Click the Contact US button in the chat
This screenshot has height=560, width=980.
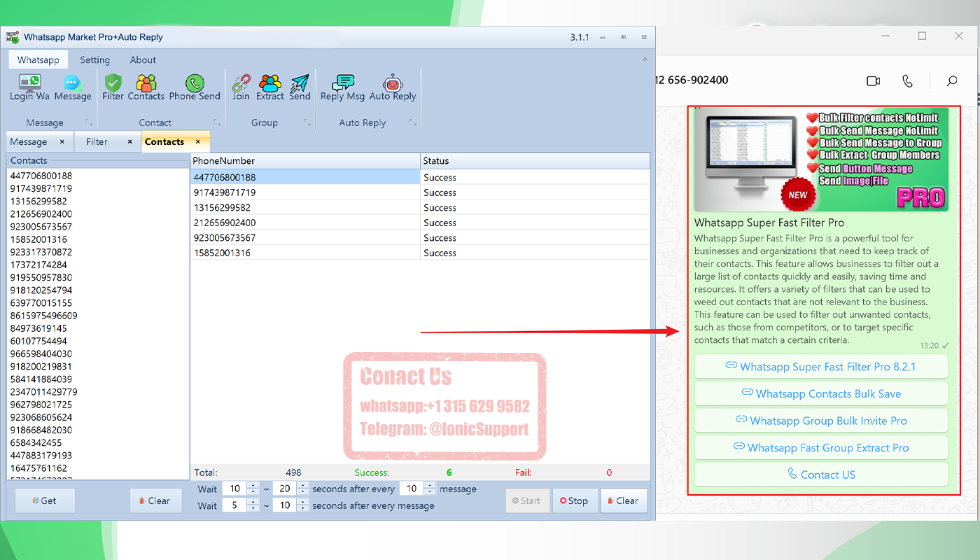pyautogui.click(x=821, y=475)
